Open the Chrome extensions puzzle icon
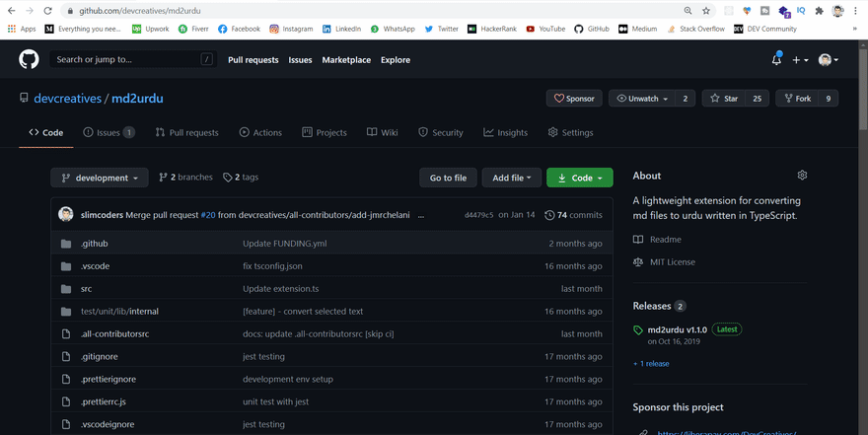The height and width of the screenshot is (435, 868). 820,11
